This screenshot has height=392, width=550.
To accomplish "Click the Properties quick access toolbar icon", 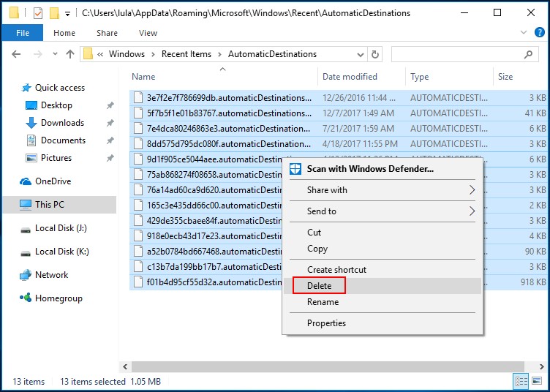I will [x=38, y=13].
